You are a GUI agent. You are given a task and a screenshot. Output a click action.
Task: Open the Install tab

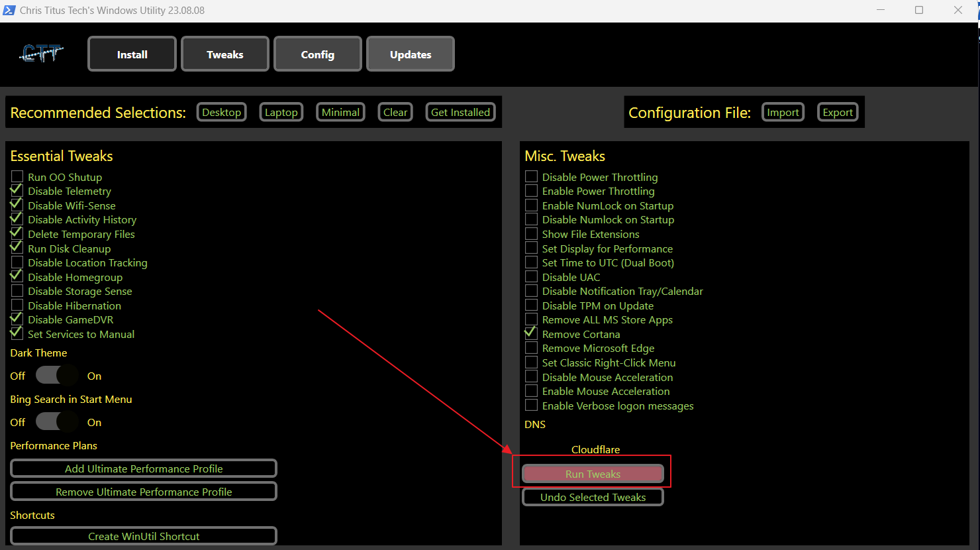tap(132, 54)
